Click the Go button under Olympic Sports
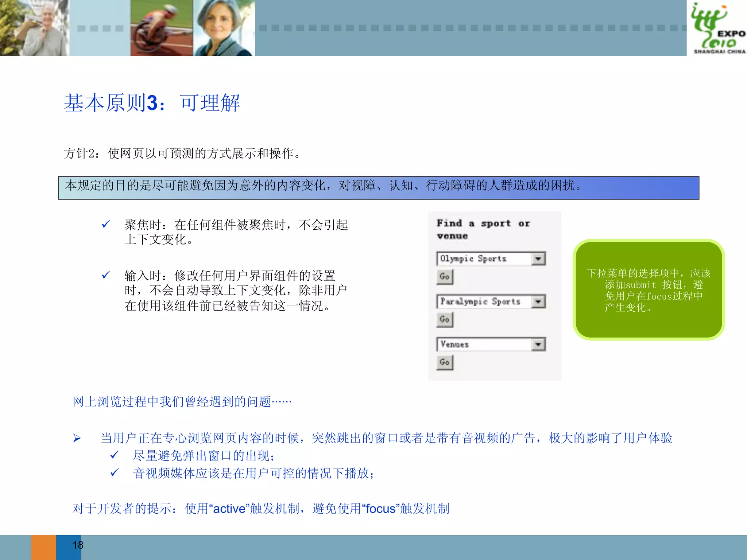Screen dimensions: 747x560 [x=445, y=277]
